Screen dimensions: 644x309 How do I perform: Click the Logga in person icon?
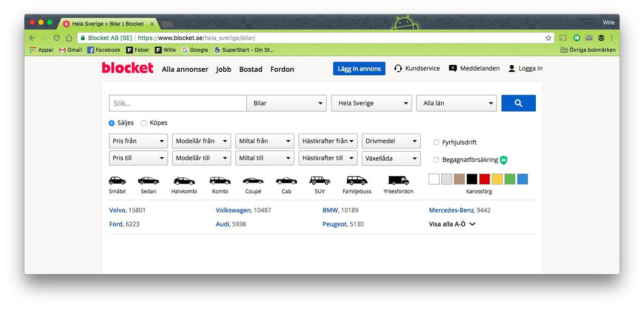512,68
